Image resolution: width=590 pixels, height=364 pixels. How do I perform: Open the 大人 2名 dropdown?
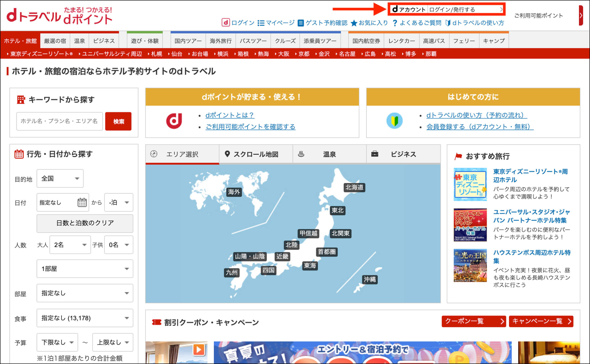point(70,245)
